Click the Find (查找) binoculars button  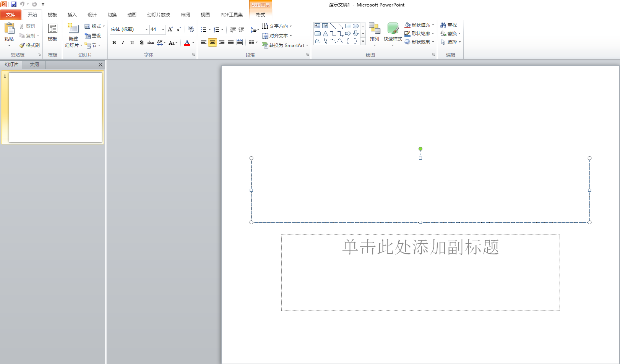click(449, 25)
